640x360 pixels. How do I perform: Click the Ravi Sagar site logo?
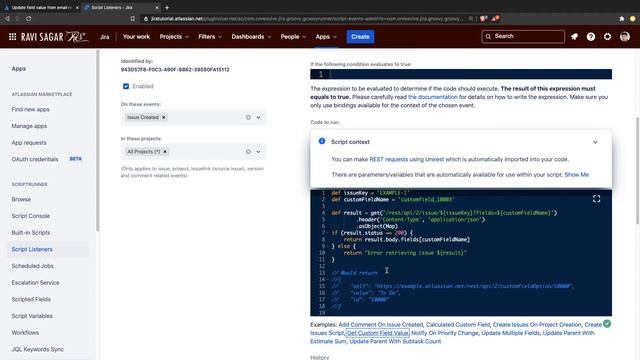[x=54, y=37]
